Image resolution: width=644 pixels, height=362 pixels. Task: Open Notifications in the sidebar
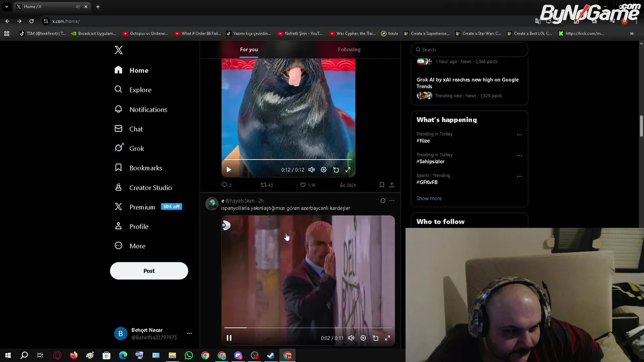(141, 109)
